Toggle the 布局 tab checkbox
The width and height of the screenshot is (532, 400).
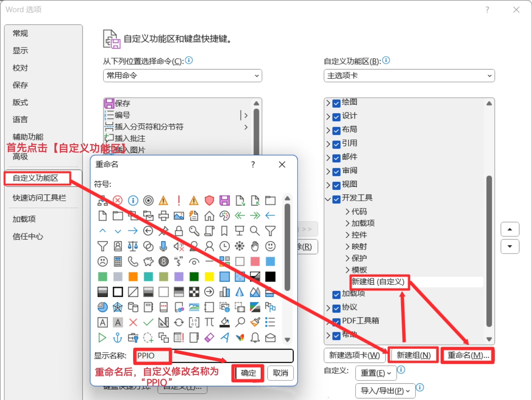coord(336,130)
